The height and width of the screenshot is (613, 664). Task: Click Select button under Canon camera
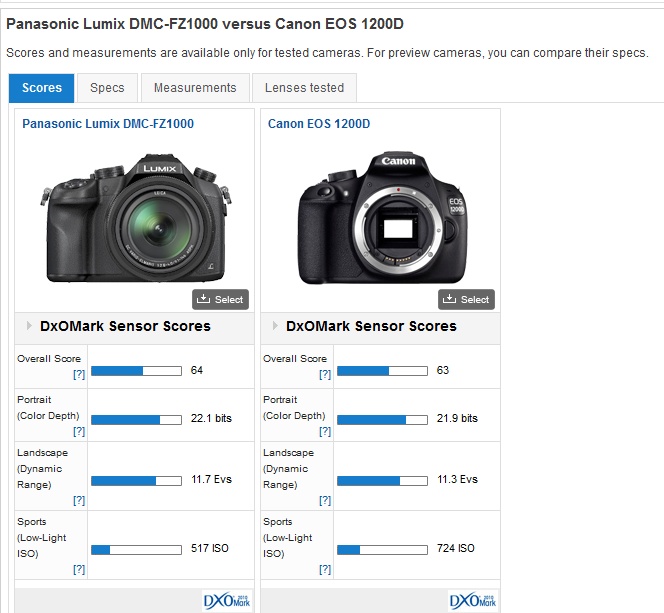(x=466, y=299)
